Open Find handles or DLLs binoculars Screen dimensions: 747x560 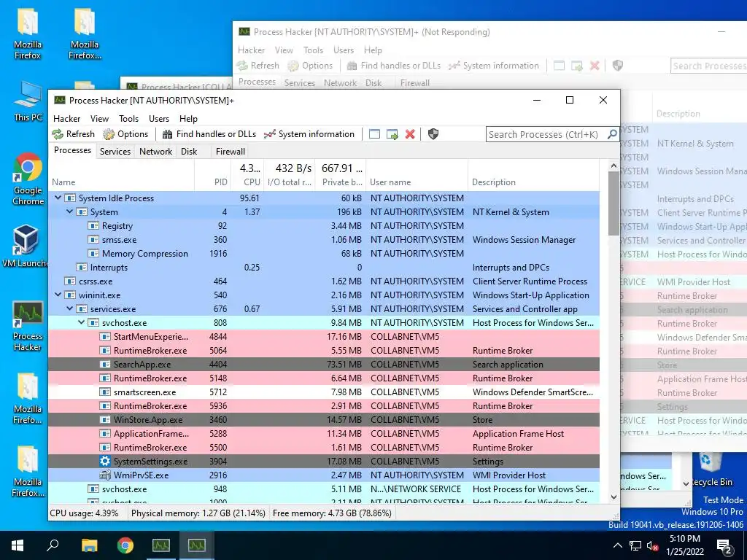[x=167, y=134]
